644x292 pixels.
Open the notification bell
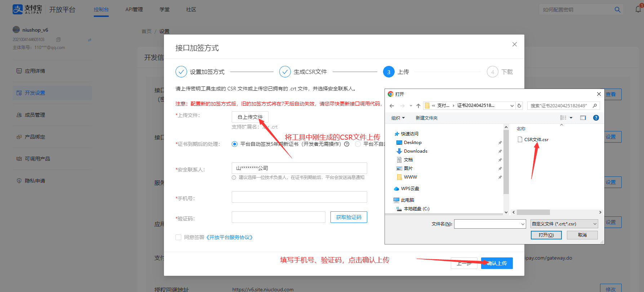[x=638, y=9]
